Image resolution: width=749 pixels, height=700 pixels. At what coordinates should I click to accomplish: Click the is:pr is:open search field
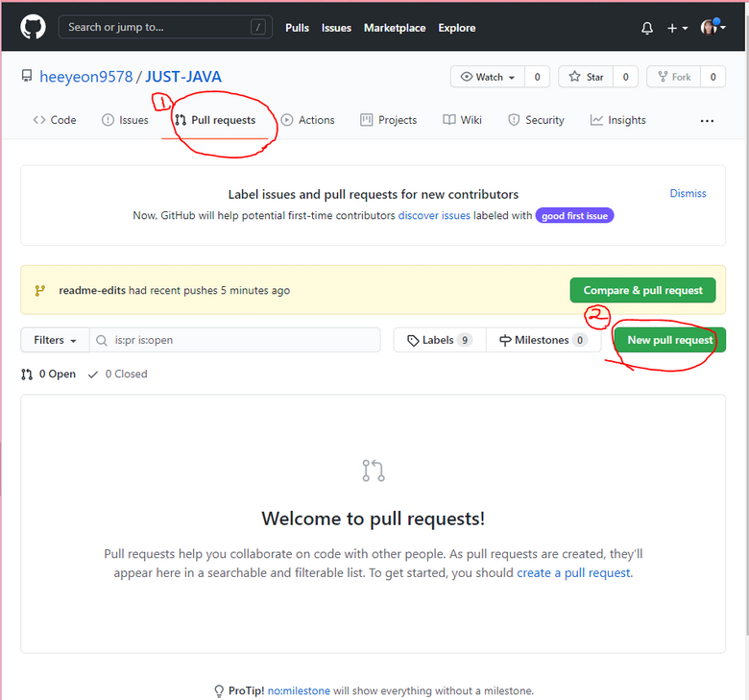coord(235,340)
